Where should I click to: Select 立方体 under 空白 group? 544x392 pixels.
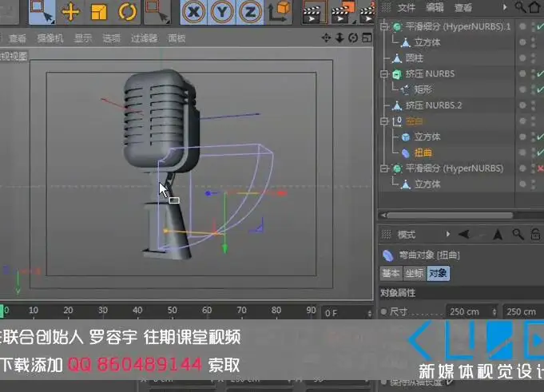tap(427, 137)
